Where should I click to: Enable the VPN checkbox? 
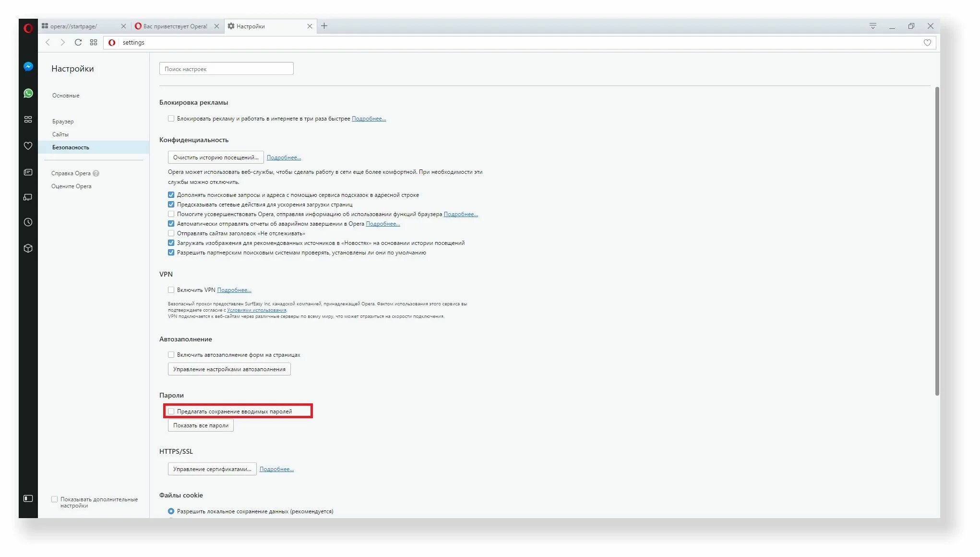(x=171, y=290)
